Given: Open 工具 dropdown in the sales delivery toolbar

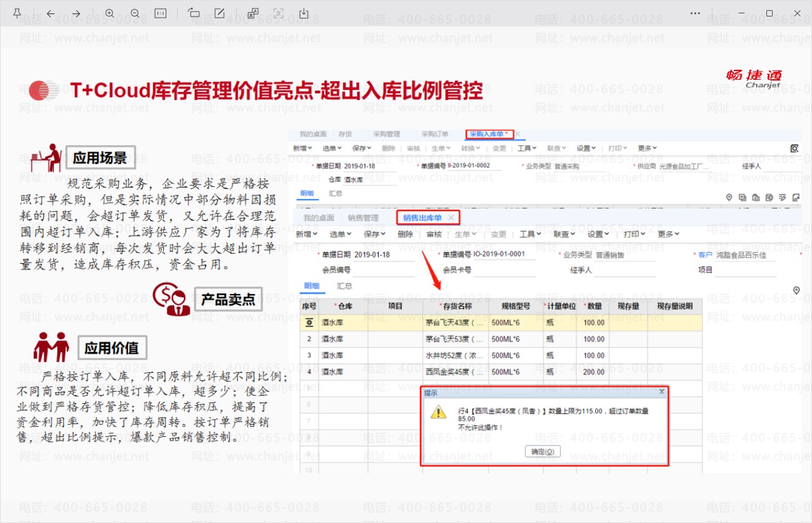Looking at the screenshot, I should pyautogui.click(x=530, y=234).
